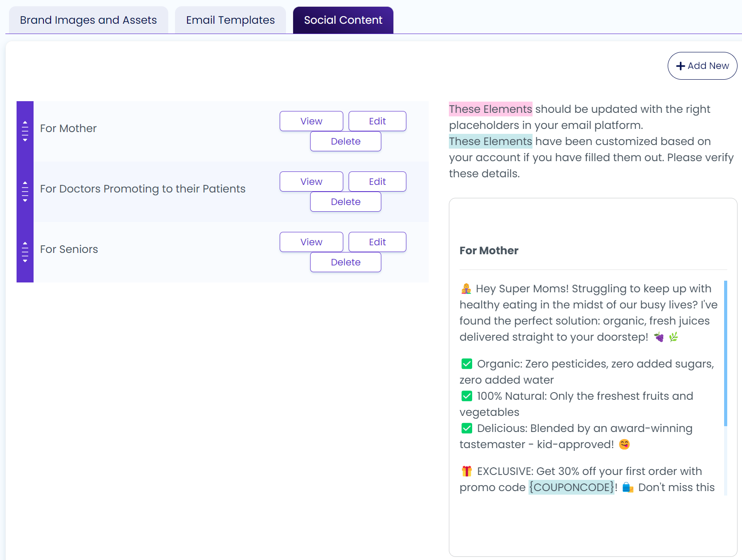The height and width of the screenshot is (560, 742).
Task: Click the Delicious green checkmark emoji
Action: 467,428
